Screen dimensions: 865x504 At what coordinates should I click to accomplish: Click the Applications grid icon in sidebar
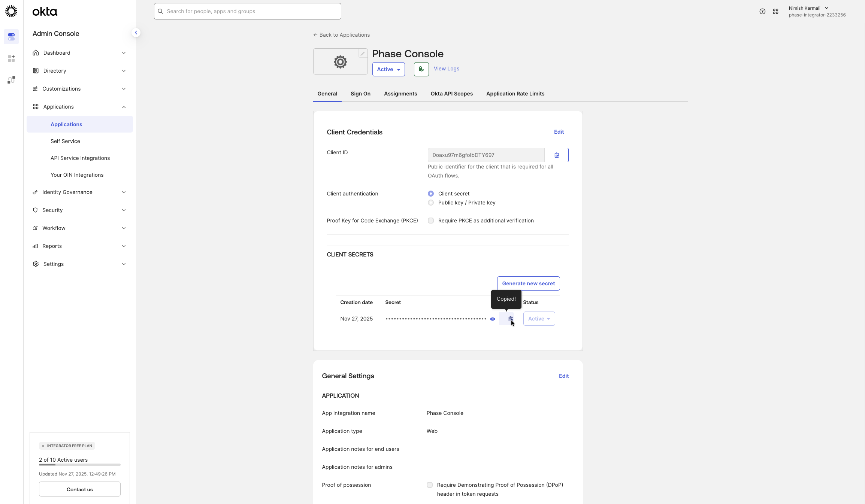point(36,107)
